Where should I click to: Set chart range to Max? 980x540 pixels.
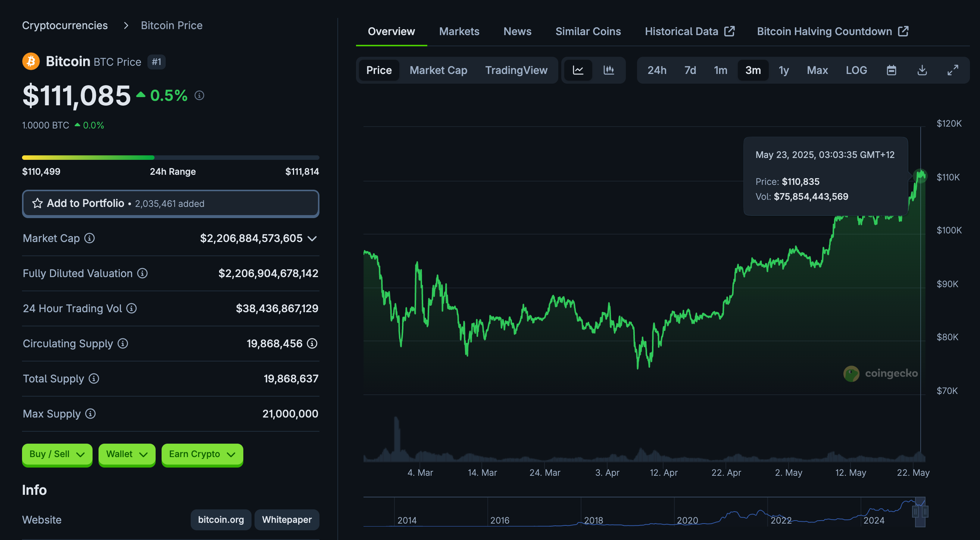point(817,70)
